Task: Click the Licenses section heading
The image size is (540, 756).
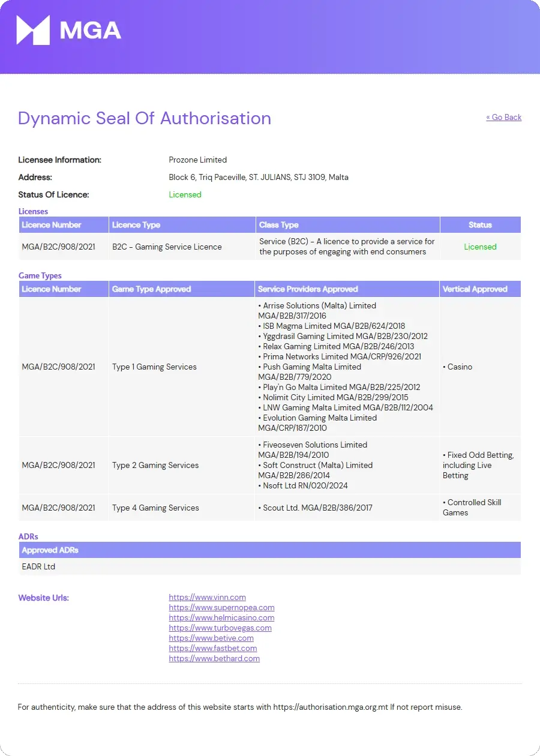Action: pos(33,211)
